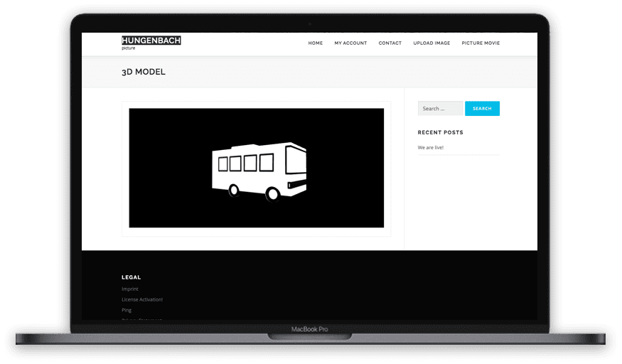Open Picture Movie menu item
Screen dimensions: 622x364
(x=481, y=43)
